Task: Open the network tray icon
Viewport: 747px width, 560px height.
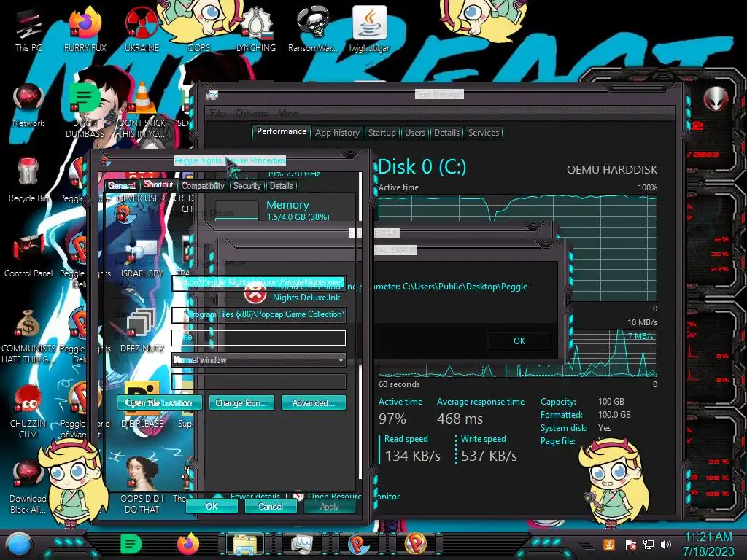Action: coord(648,544)
